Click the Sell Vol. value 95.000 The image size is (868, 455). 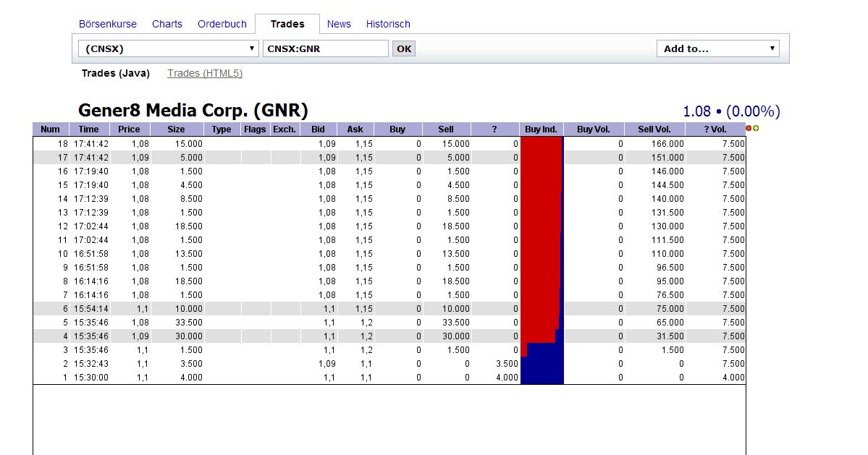tap(670, 281)
